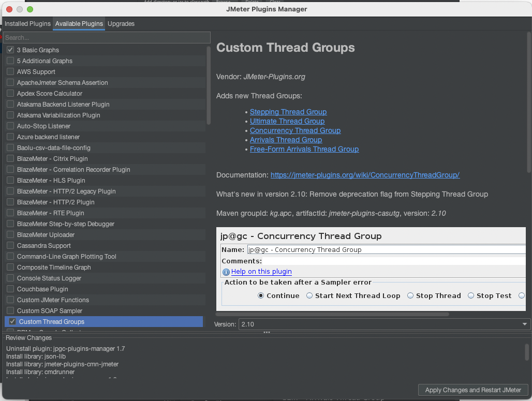This screenshot has height=401, width=532.
Task: Select the Stop Test radio button
Action: point(471,295)
